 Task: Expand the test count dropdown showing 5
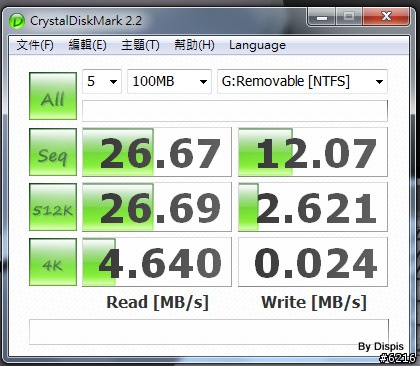pos(102,81)
